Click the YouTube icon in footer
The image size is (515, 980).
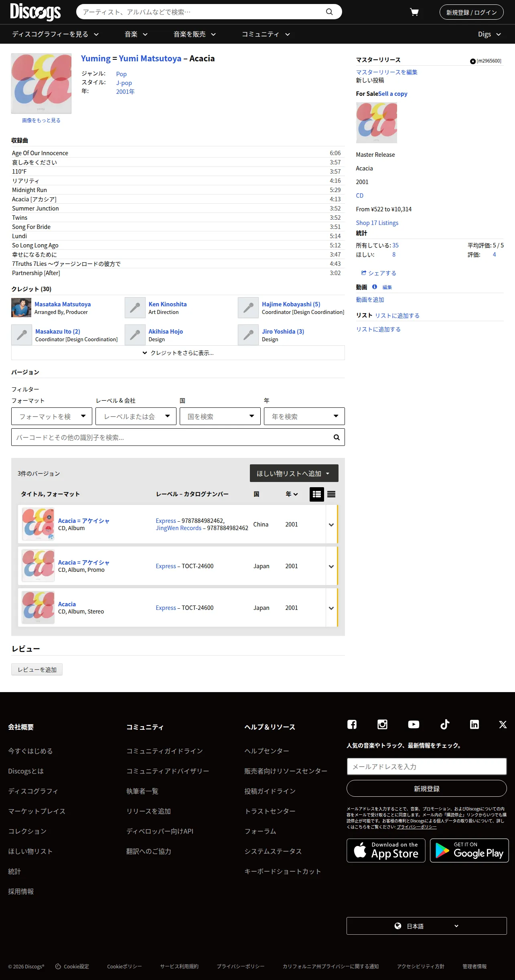tap(414, 724)
